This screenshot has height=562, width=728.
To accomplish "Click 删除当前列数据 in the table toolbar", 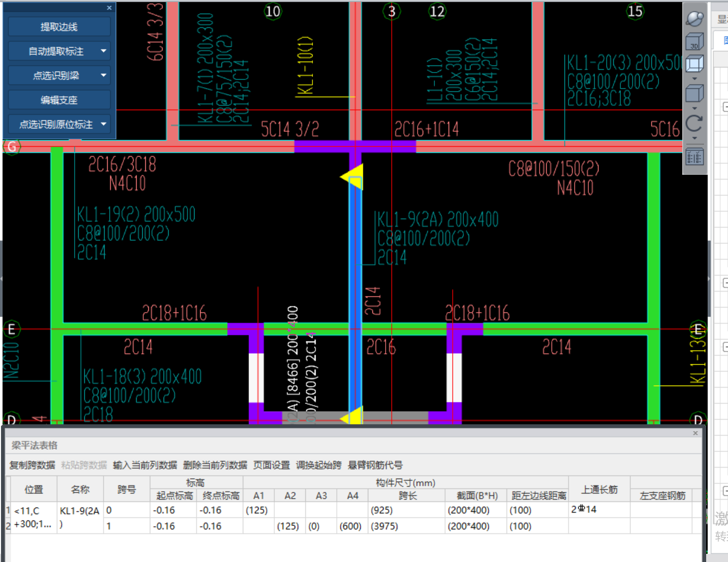I will (215, 465).
